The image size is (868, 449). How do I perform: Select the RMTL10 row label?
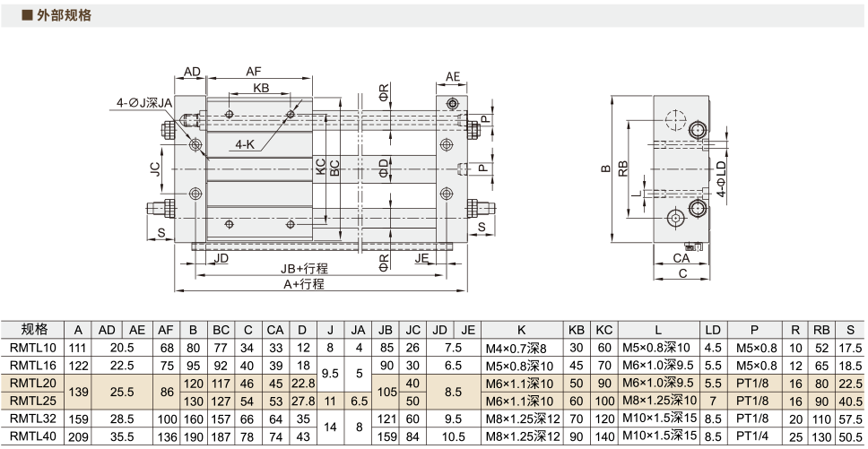coord(33,349)
